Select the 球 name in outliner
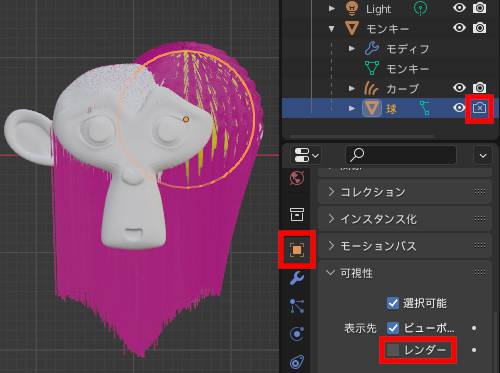Viewport: 500px width, 373px height. click(x=391, y=108)
